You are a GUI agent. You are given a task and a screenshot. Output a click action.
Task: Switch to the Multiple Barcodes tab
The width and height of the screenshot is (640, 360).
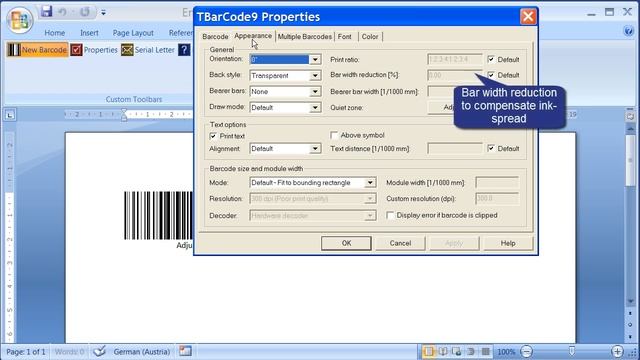[x=304, y=37]
